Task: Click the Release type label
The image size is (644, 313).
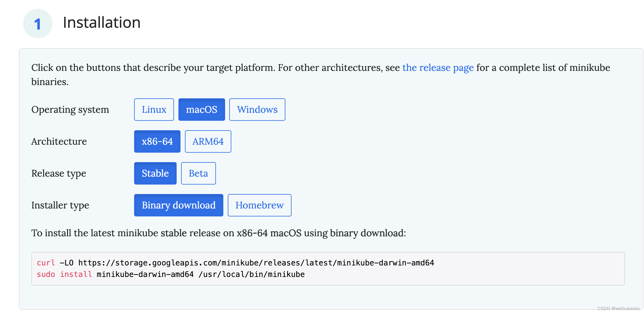Action: 59,173
